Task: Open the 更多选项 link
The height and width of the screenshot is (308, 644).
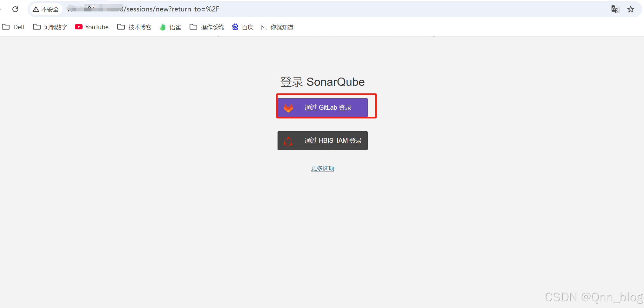Action: tap(322, 168)
